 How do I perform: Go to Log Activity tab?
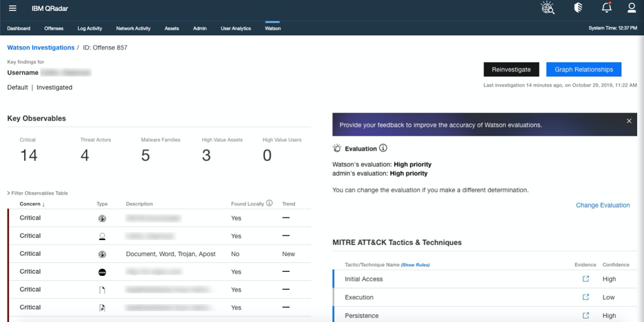coord(89,28)
